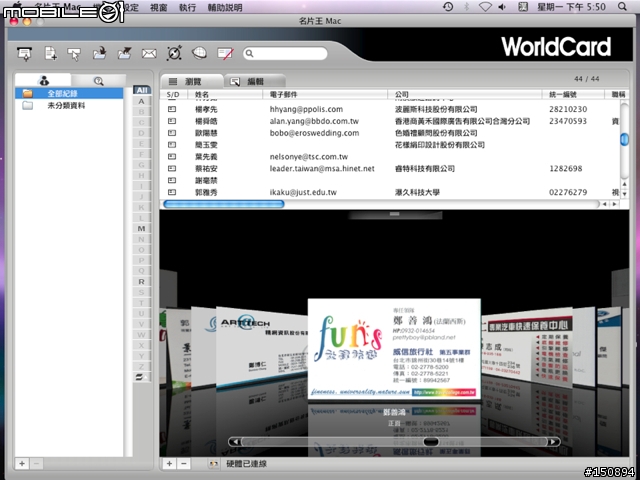Sort by the 姓名 column header
Image resolution: width=640 pixels, height=480 pixels.
[224, 94]
